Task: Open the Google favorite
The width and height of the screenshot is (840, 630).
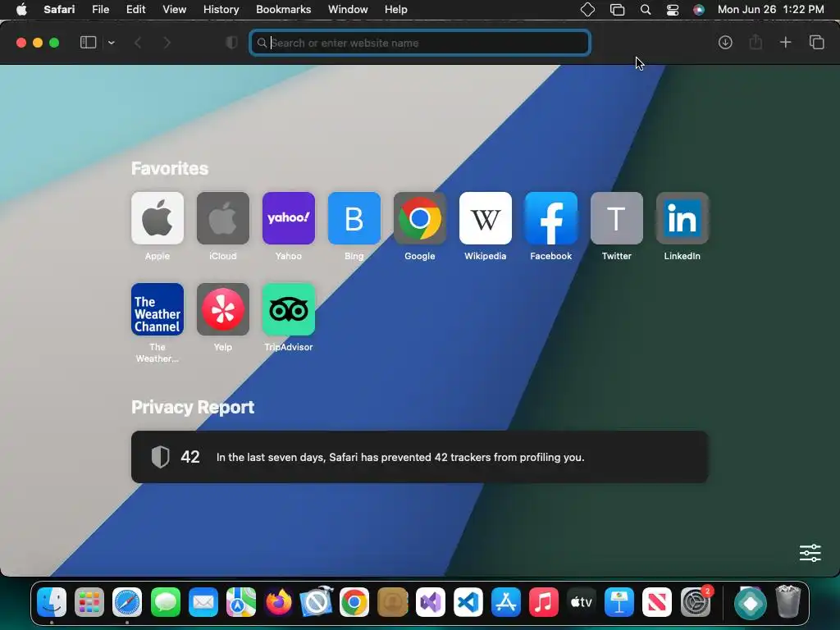Action: (x=420, y=218)
